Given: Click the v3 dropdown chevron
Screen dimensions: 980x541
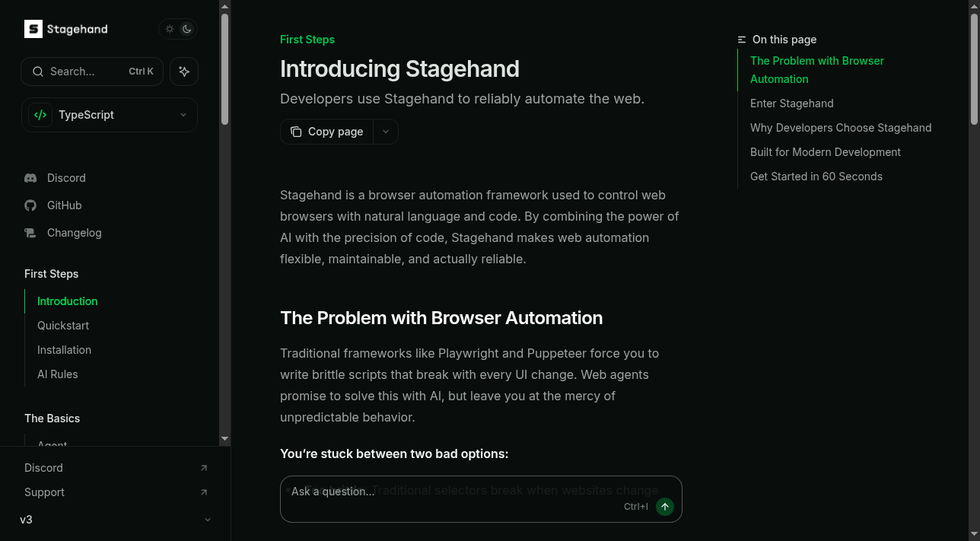Looking at the screenshot, I should 208,520.
